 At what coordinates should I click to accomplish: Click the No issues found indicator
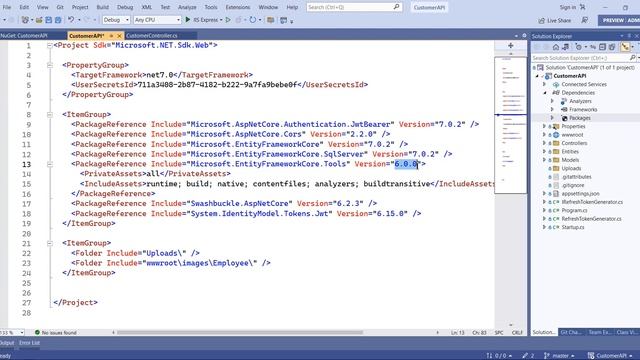(x=56, y=333)
